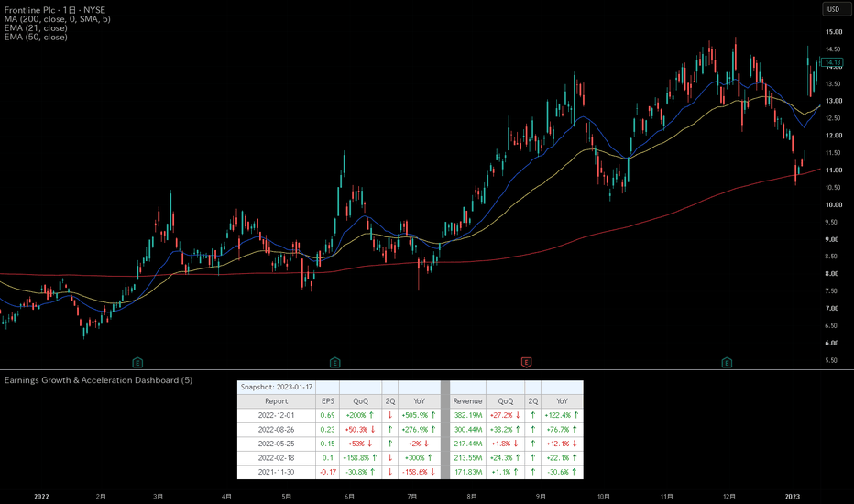This screenshot has width=854, height=504.
Task: Select the 2022-02-18 report date
Action: [x=276, y=457]
